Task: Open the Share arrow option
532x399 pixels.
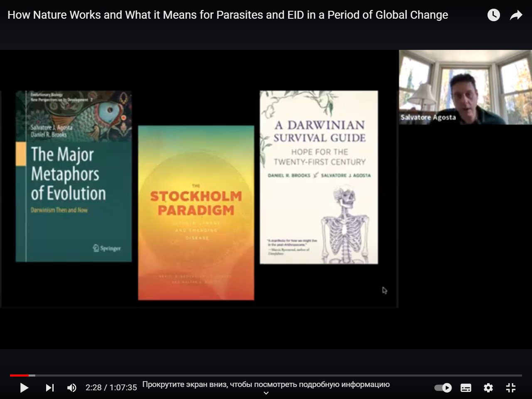Action: point(516,15)
